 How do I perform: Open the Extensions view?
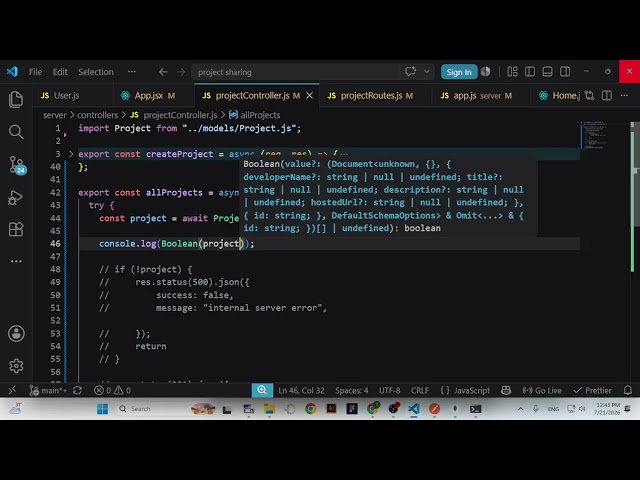point(16,229)
